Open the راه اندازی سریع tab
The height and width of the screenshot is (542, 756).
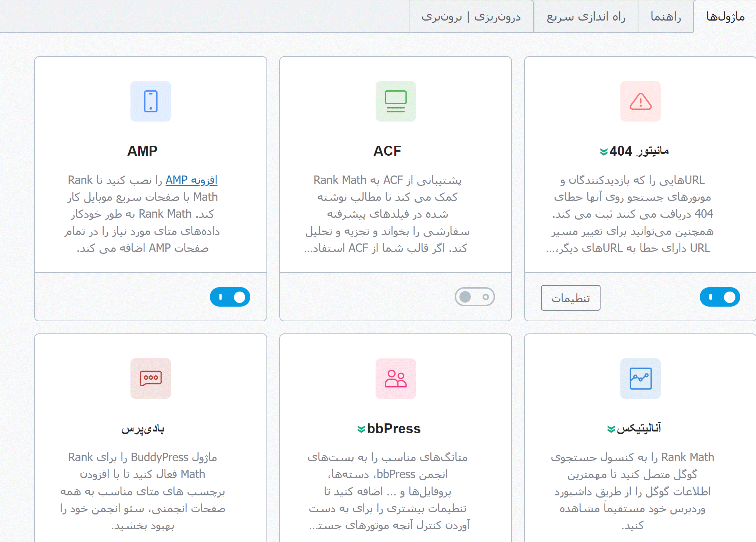[x=586, y=17]
